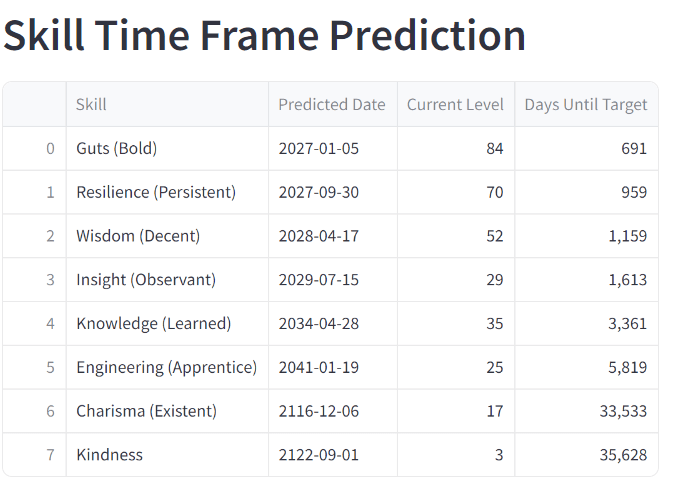The height and width of the screenshot is (495, 678).
Task: Click the Charisma (Existent) cell
Action: click(167, 411)
